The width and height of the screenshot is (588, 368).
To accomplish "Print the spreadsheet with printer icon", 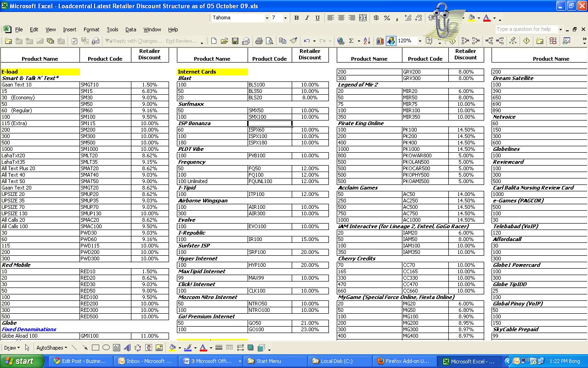I will pos(259,41).
